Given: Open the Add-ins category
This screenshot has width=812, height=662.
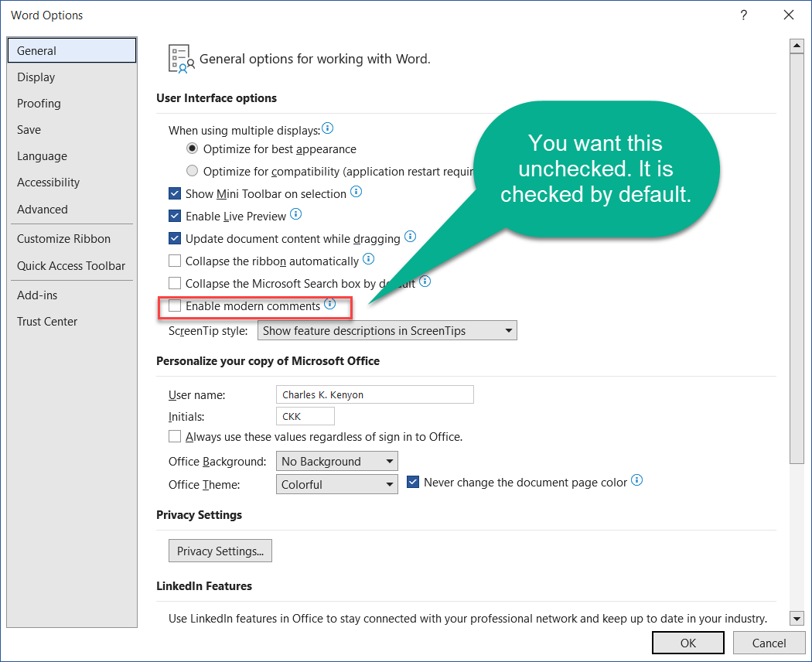Looking at the screenshot, I should [72, 295].
